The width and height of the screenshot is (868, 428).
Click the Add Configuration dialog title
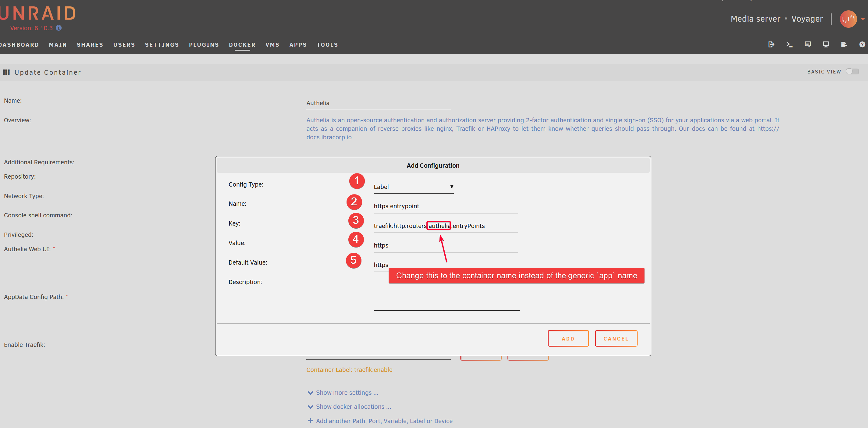(433, 166)
